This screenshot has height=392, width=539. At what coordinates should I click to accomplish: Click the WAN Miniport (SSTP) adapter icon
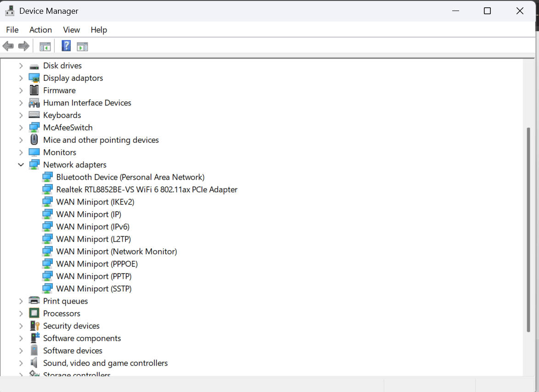47,288
